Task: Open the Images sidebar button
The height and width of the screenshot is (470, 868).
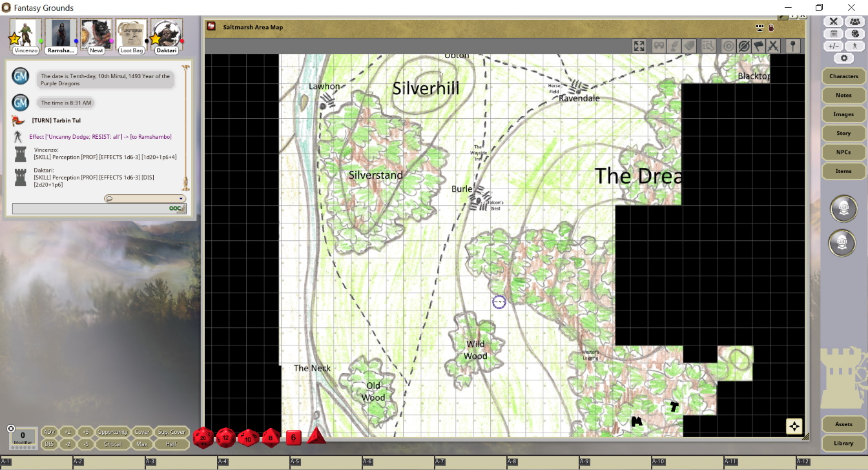Action: [x=843, y=114]
